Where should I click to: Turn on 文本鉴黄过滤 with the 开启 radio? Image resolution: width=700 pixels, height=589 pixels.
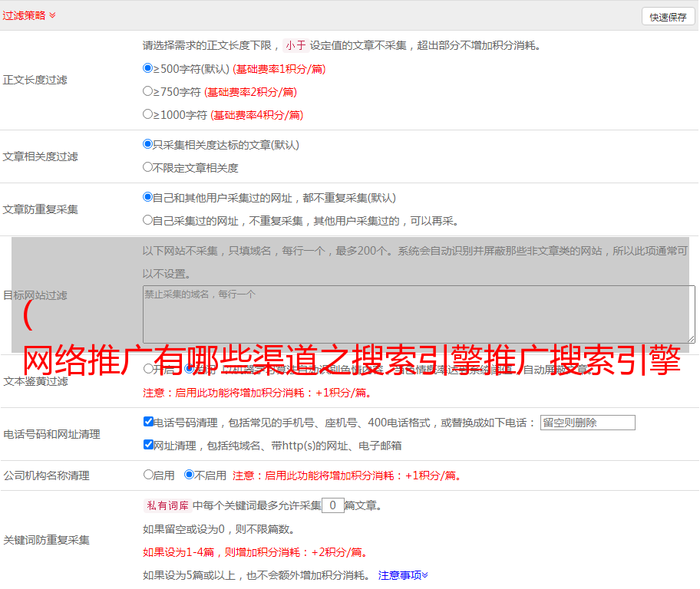click(x=148, y=369)
